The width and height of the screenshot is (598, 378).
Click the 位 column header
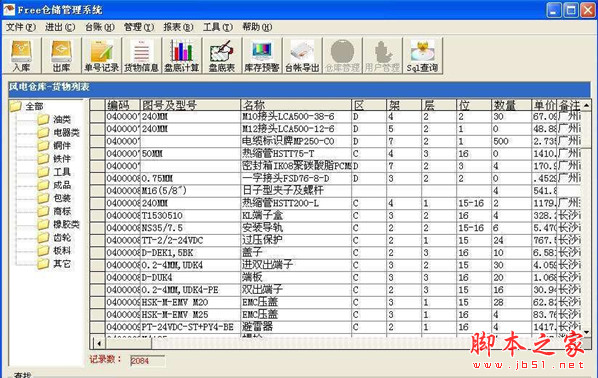click(474, 105)
